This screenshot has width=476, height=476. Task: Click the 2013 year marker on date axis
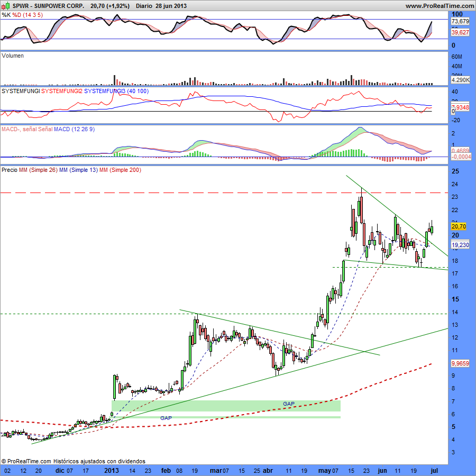coord(112,471)
